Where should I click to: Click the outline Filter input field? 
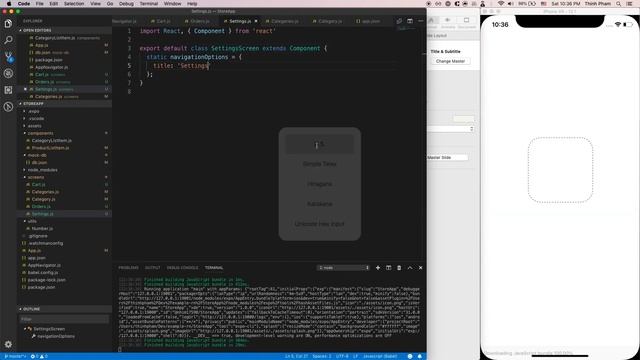pyautogui.click(x=64, y=319)
